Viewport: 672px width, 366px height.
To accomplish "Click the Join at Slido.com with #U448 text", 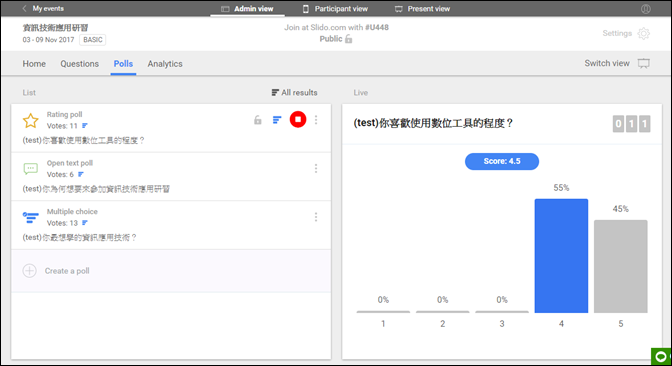I will point(336,27).
